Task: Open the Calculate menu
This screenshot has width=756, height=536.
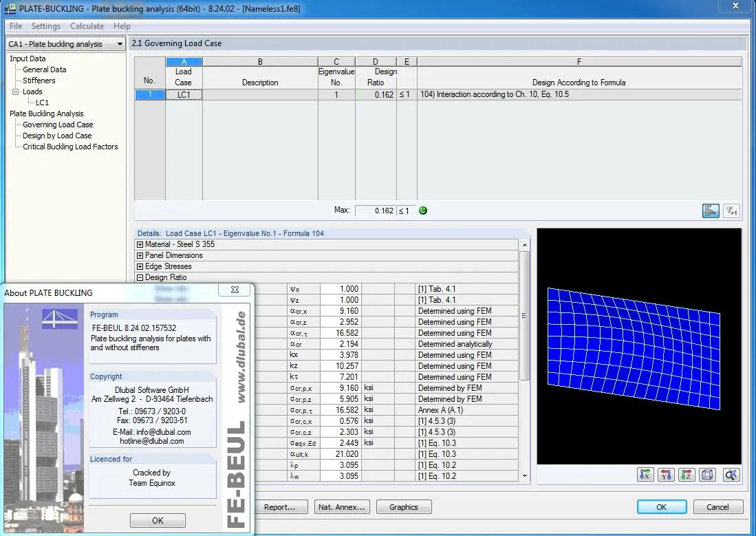Action: (x=87, y=26)
